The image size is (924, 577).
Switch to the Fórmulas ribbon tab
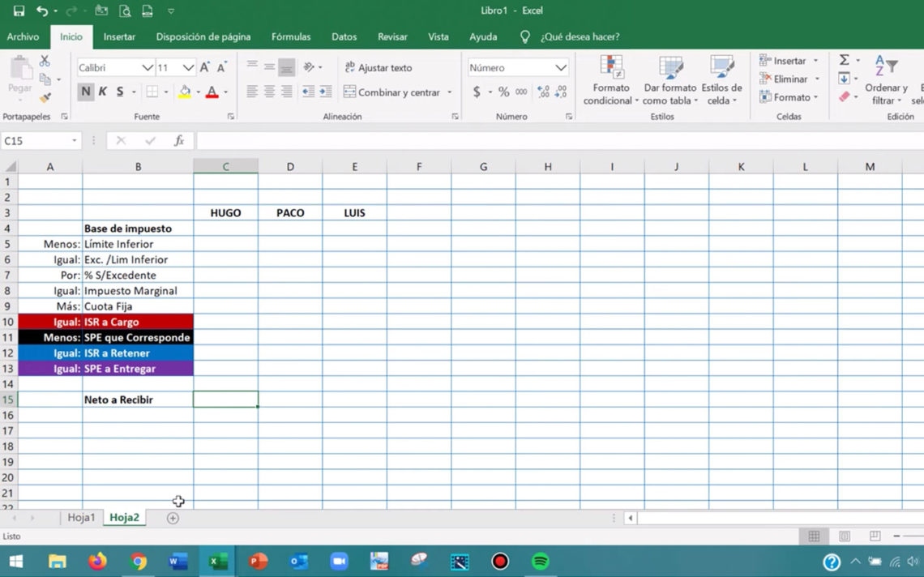click(x=291, y=37)
